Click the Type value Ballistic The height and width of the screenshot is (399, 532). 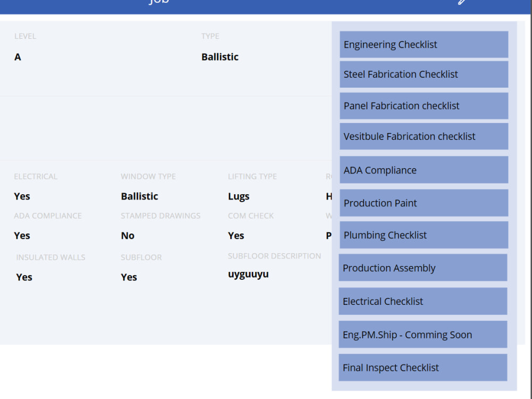coord(220,57)
